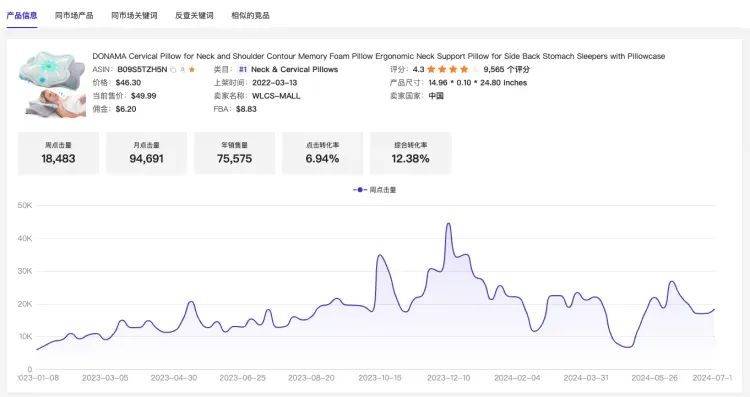Open the DONAMA Cervical Pillow title link
Screen dimensions: 750x397
point(378,56)
